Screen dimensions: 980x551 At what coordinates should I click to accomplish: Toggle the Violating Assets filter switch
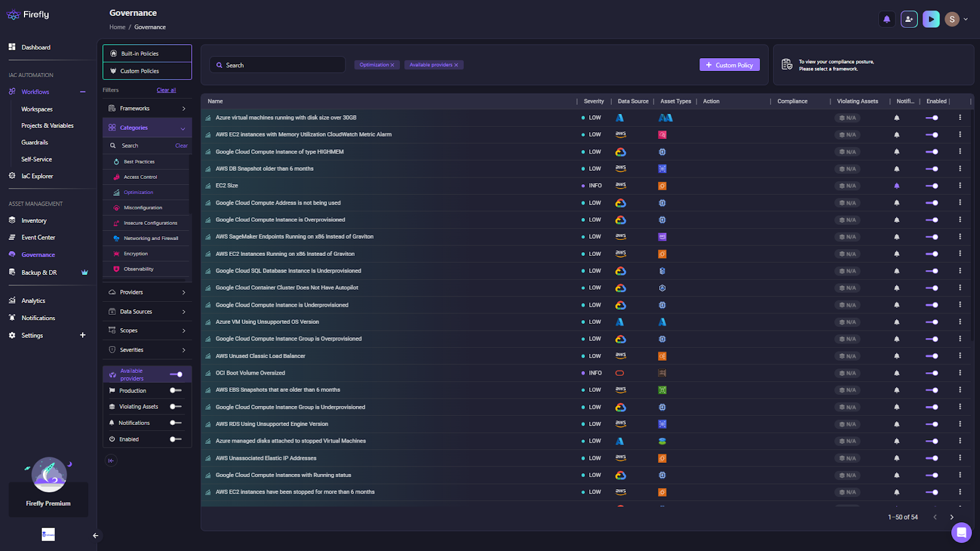(176, 407)
